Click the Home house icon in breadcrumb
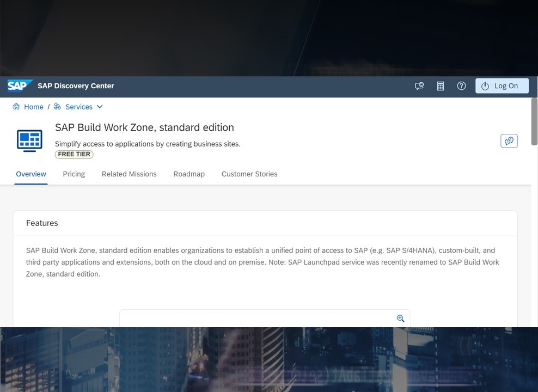538x392 pixels. click(16, 107)
